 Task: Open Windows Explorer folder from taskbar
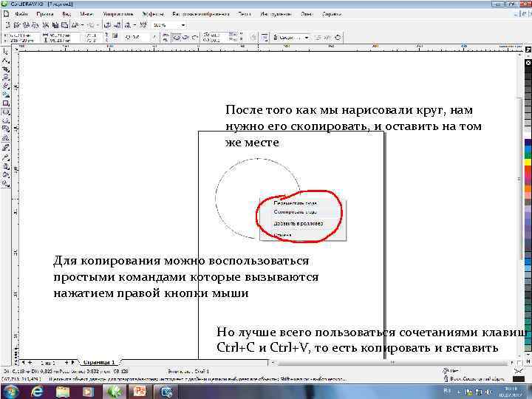click(x=62, y=392)
